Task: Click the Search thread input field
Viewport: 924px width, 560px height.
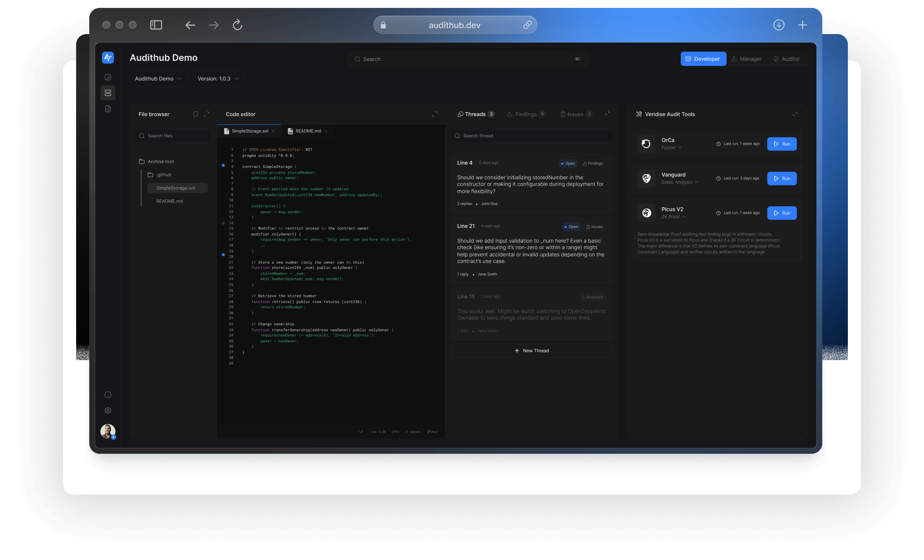Action: point(531,136)
